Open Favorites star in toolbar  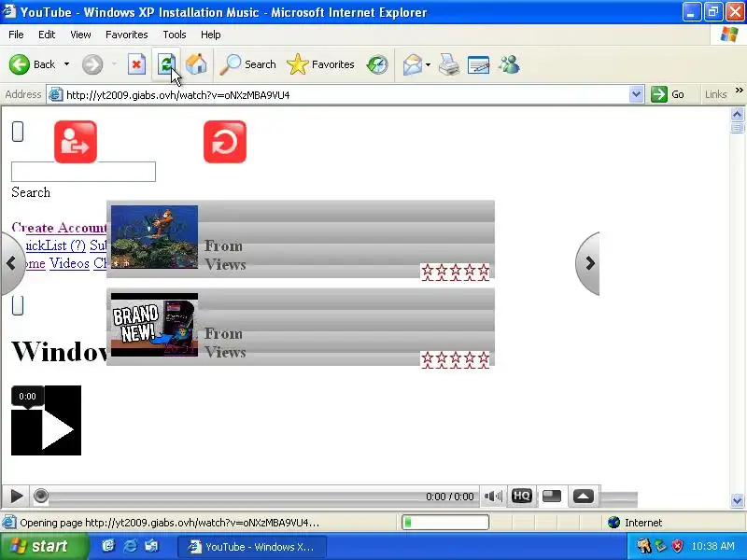(x=320, y=64)
